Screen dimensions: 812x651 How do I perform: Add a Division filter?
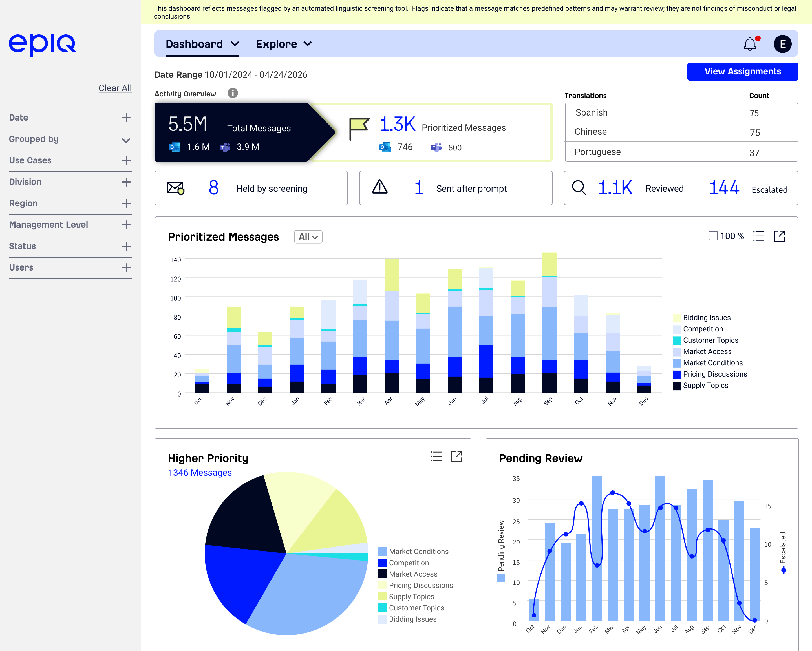pyautogui.click(x=126, y=182)
